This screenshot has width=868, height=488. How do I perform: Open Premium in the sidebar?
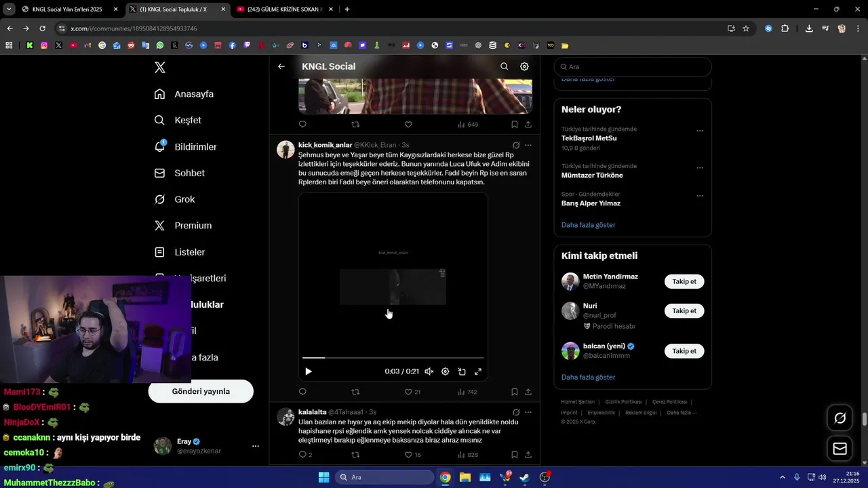tap(183, 225)
